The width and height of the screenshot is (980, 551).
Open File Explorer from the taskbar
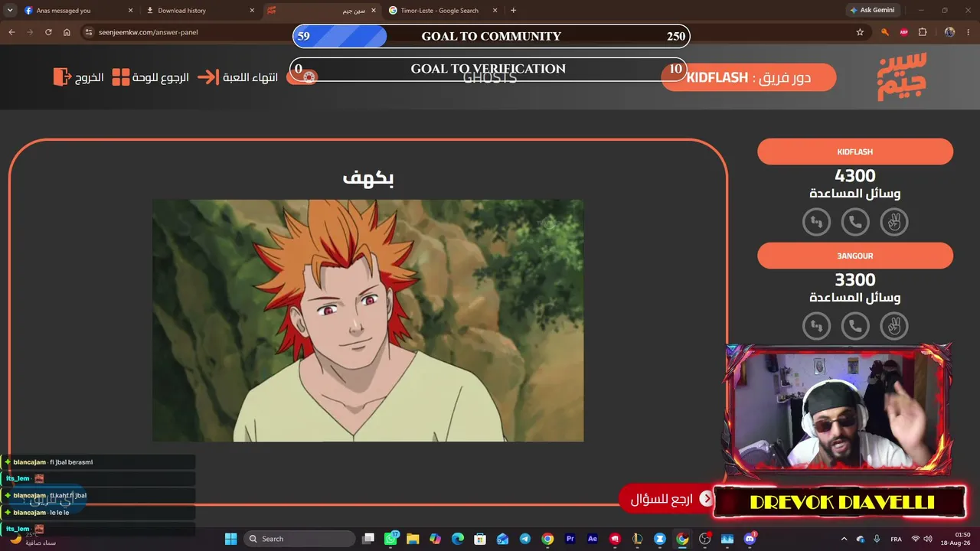pyautogui.click(x=413, y=539)
